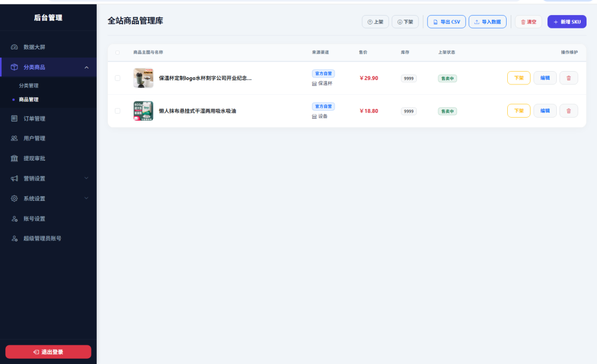Click 下架 for the 懒人抹布 product

click(x=518, y=111)
